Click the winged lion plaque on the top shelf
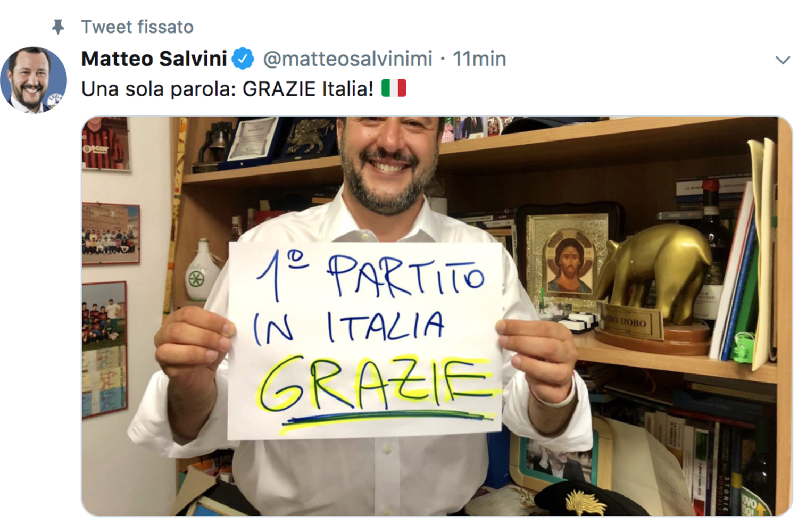This screenshot has width=798, height=532. point(309,138)
